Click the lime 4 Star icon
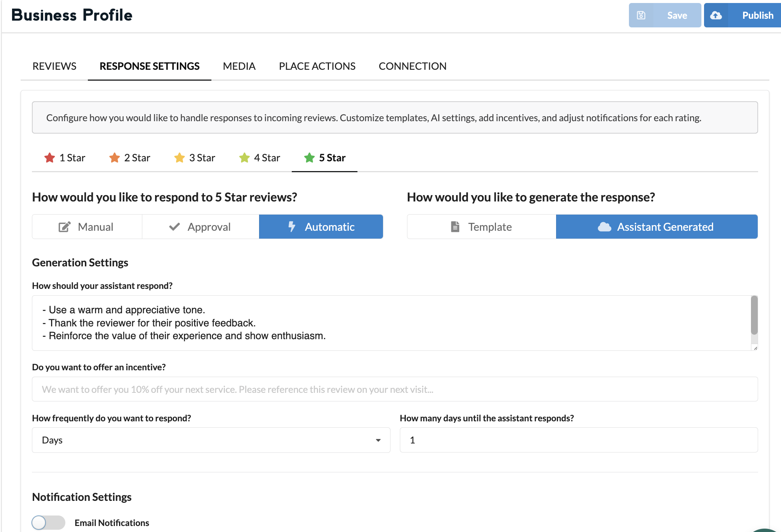The image size is (781, 532). pos(244,158)
